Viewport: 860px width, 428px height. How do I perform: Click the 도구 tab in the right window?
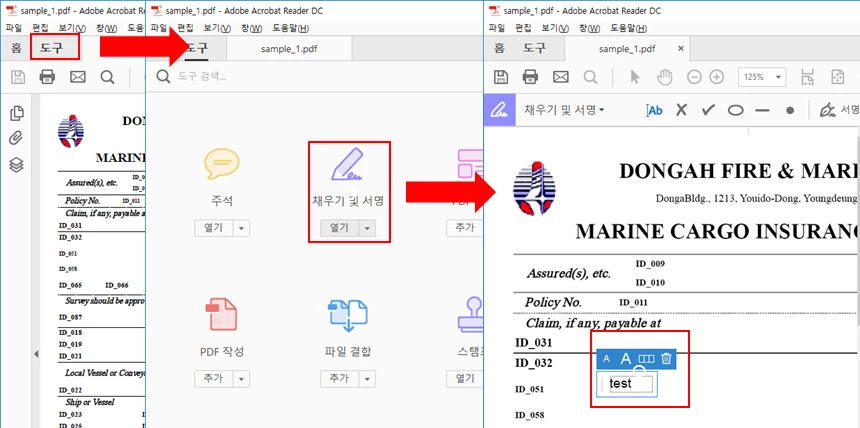(534, 48)
